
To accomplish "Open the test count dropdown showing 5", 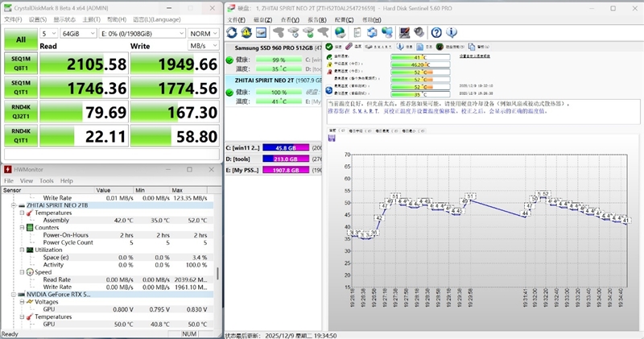I will pyautogui.click(x=48, y=34).
